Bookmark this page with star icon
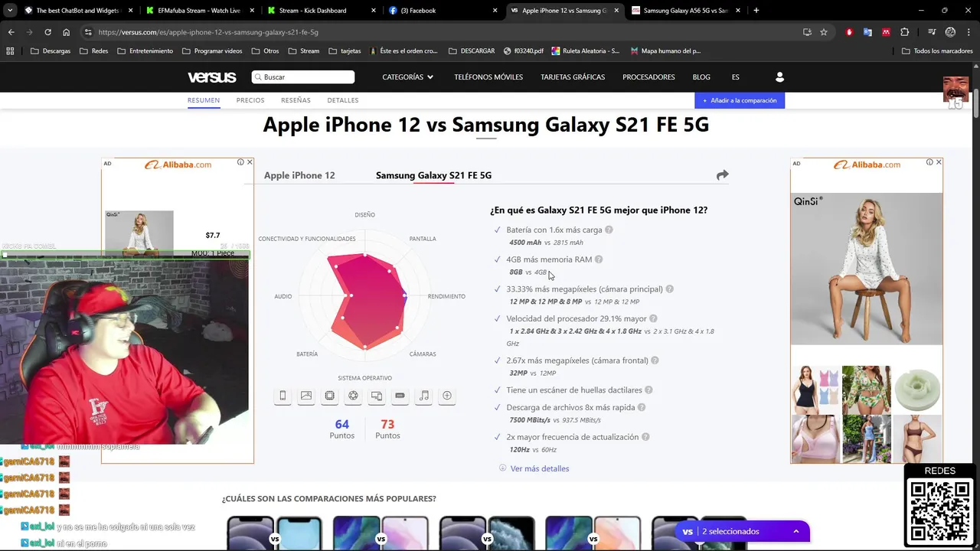The height and width of the screenshot is (551, 980). coord(824,32)
